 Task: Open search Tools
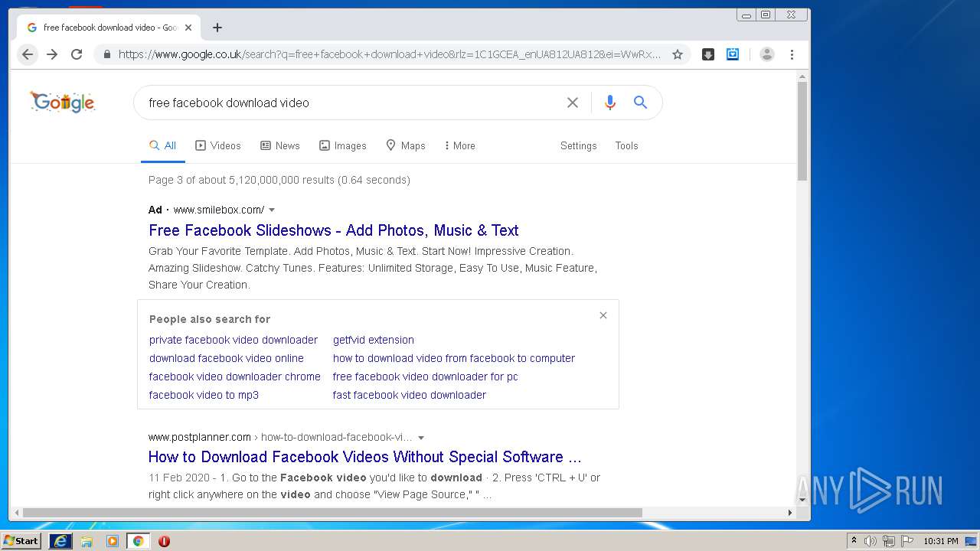(x=626, y=145)
